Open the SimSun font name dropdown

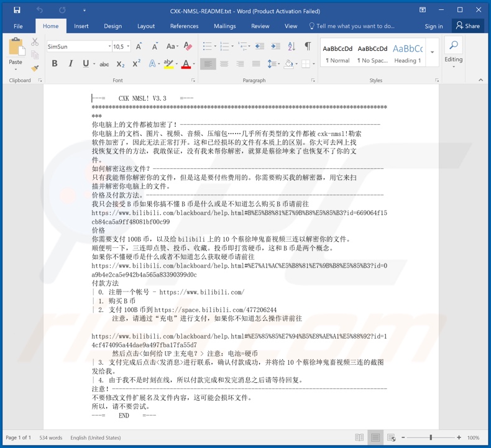coord(107,47)
